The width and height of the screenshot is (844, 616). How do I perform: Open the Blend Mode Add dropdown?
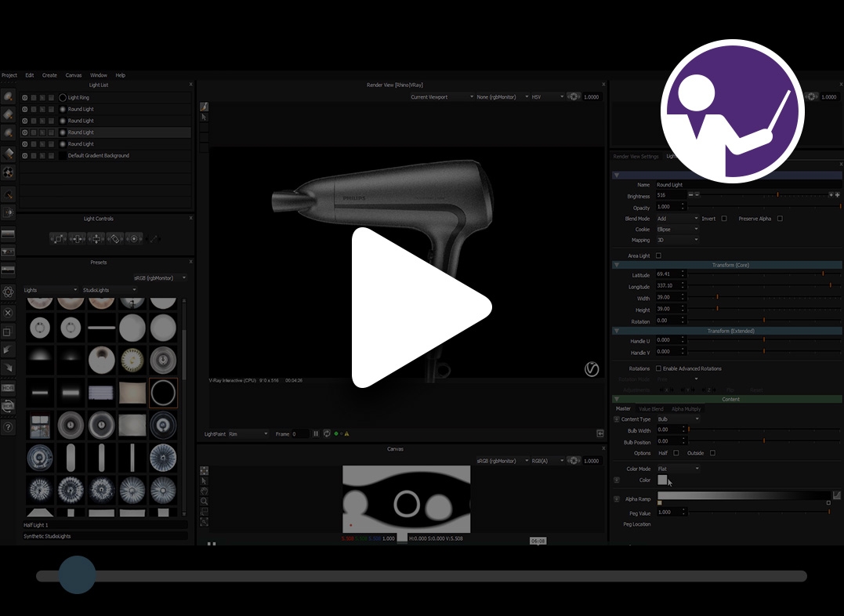pyautogui.click(x=677, y=219)
